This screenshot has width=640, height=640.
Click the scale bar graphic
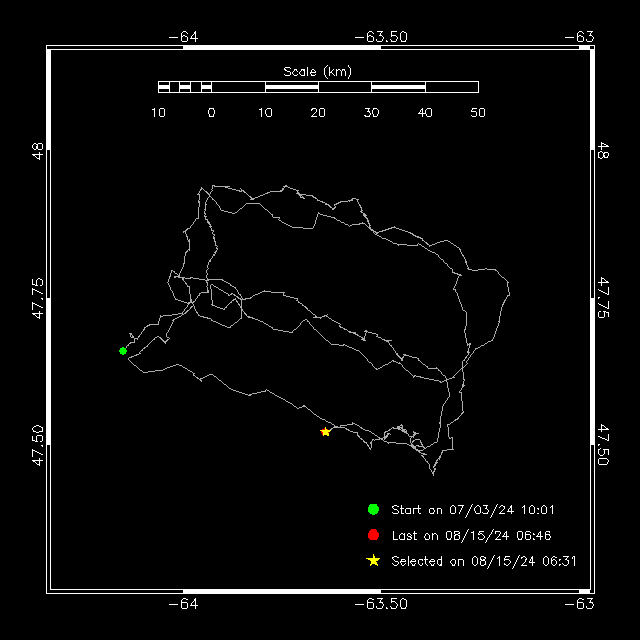(x=318, y=87)
